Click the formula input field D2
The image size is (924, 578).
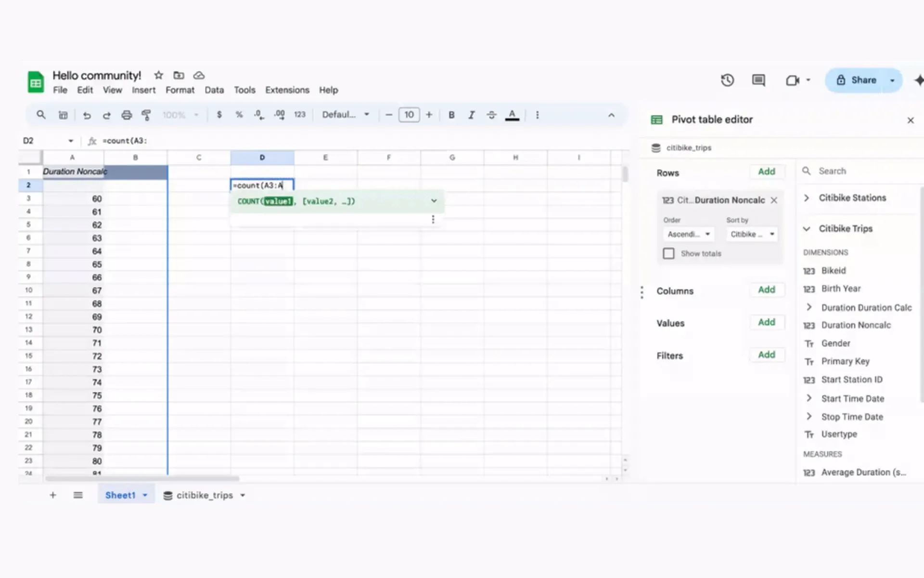tap(261, 184)
